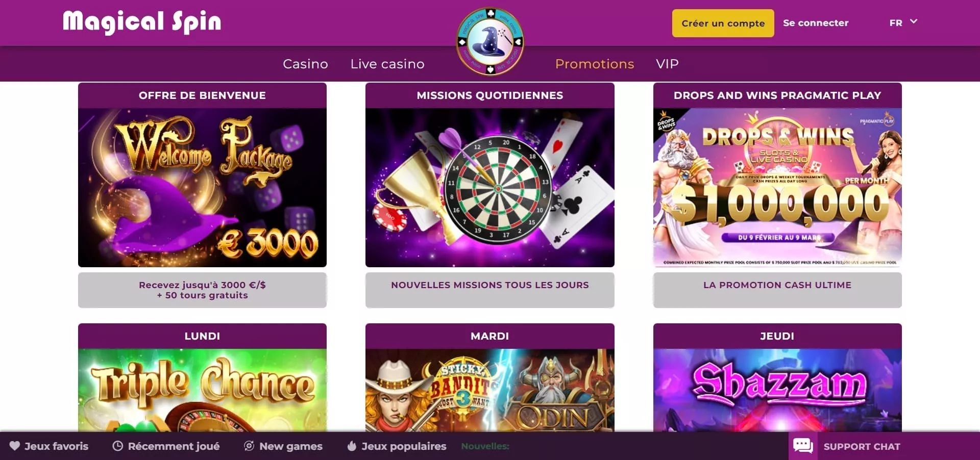Click the Créer un compte button
Viewport: 980px width, 460px height.
[723, 23]
